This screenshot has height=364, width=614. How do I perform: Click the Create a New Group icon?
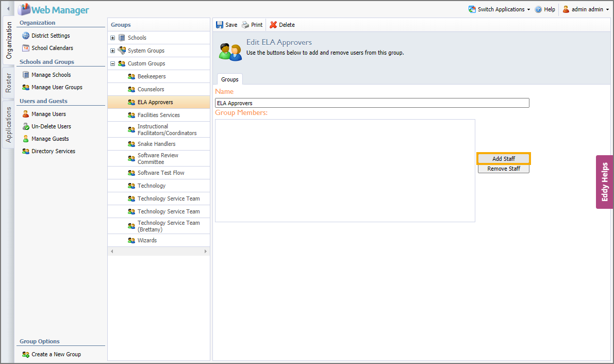coord(26,354)
